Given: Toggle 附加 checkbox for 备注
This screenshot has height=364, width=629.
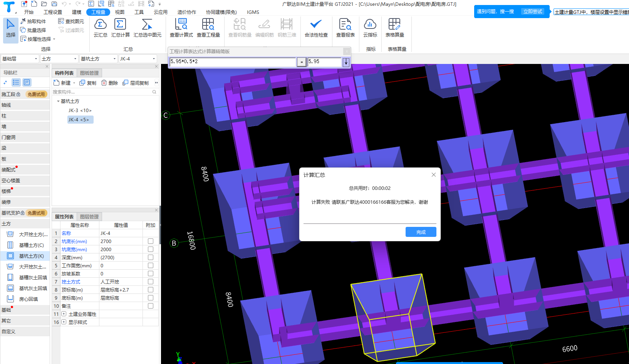Looking at the screenshot, I should (151, 306).
